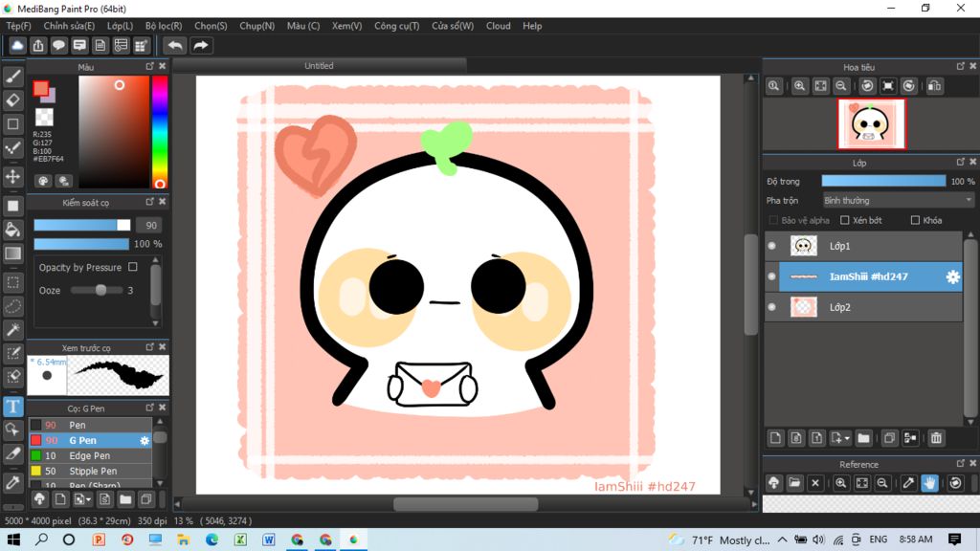Select the rectangular Select tool
This screenshot has width=980, height=551.
(13, 282)
